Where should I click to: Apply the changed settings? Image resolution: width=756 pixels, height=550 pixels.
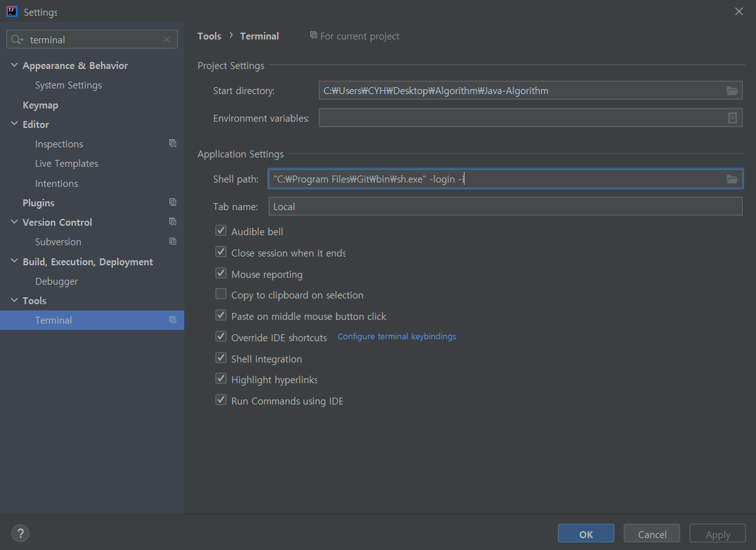[x=717, y=533]
